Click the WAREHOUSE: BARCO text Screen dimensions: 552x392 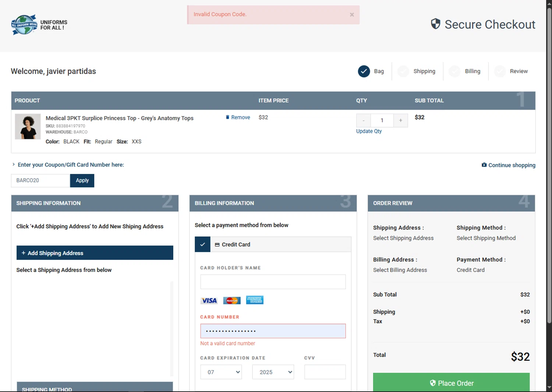67,132
